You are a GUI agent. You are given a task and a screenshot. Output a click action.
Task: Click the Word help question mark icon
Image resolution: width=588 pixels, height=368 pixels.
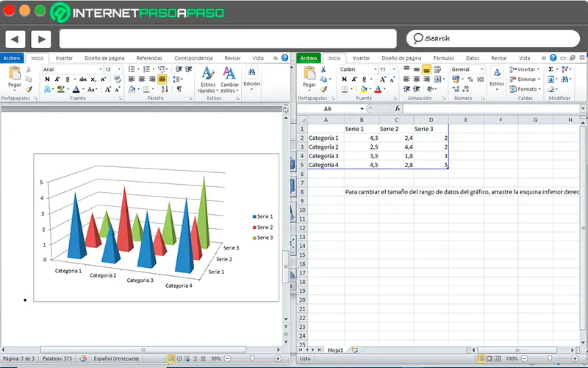pyautogui.click(x=284, y=57)
